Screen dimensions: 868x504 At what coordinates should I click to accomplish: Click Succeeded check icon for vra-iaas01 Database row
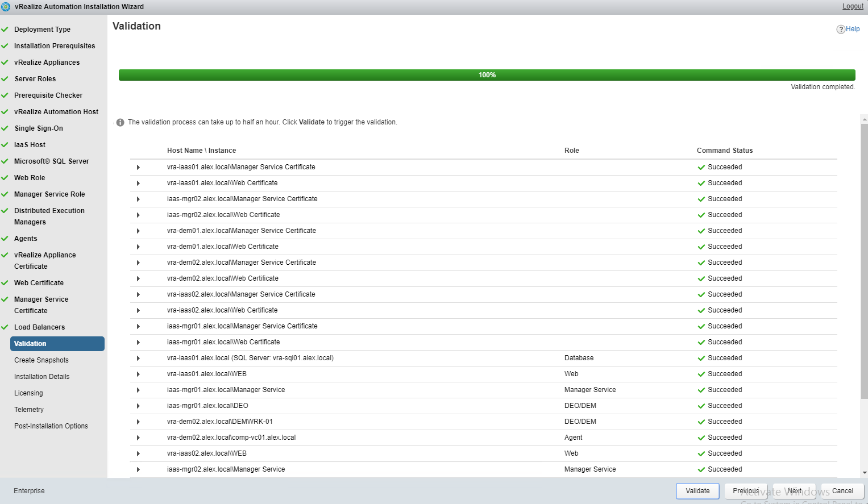(x=701, y=359)
